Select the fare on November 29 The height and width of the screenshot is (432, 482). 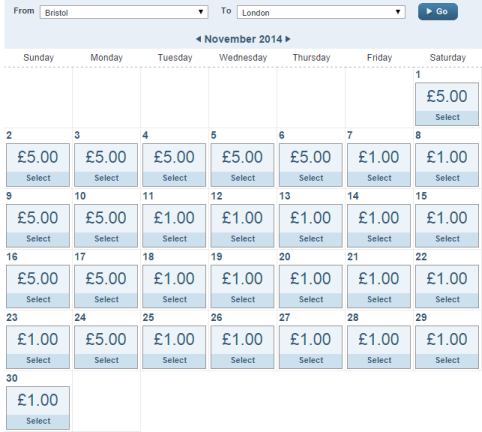click(x=447, y=347)
